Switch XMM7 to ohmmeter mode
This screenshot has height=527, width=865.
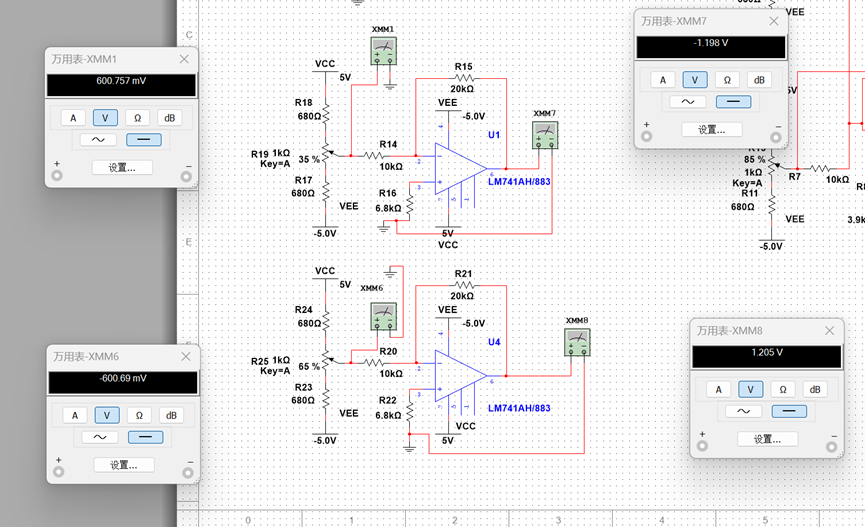click(x=727, y=80)
